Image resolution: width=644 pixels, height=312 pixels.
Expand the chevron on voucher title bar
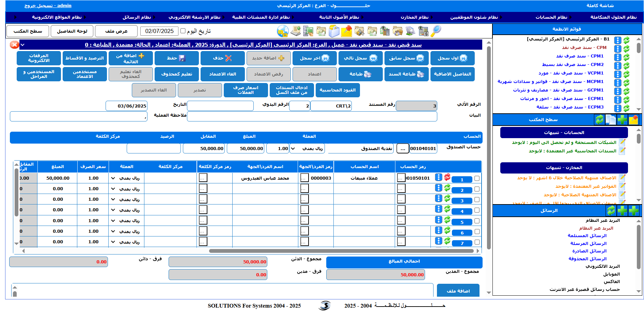coord(22,45)
